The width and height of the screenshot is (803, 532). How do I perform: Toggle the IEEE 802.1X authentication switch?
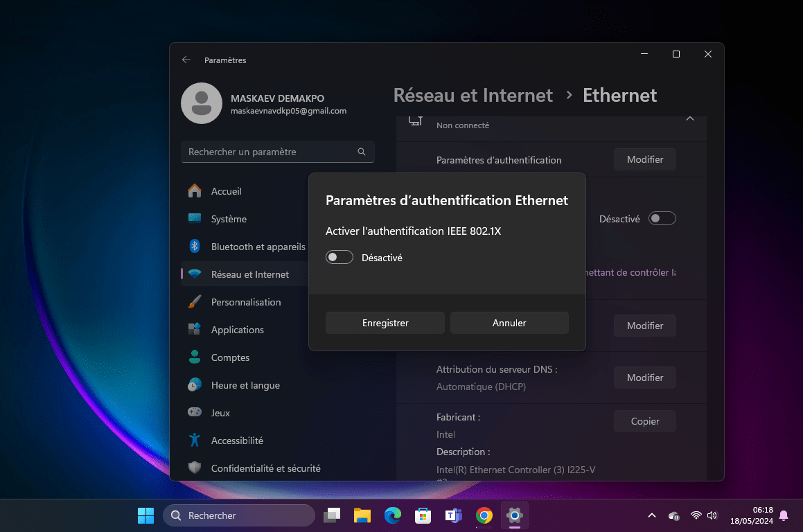point(339,257)
